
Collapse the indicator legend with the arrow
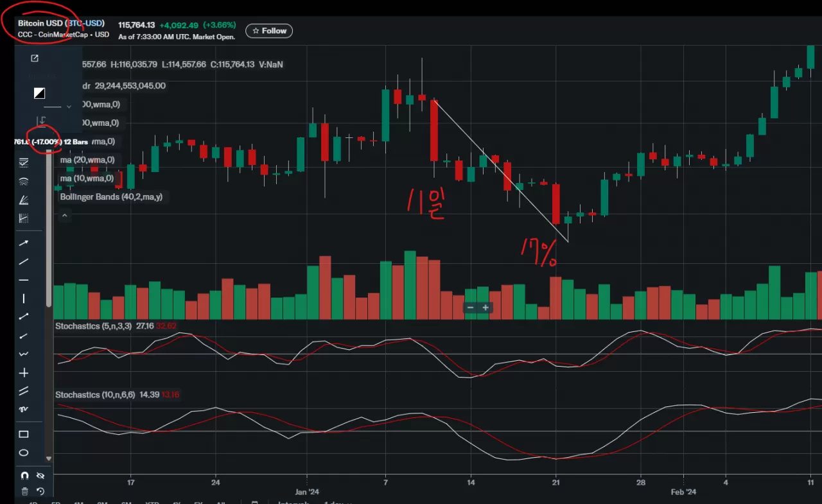pos(64,215)
